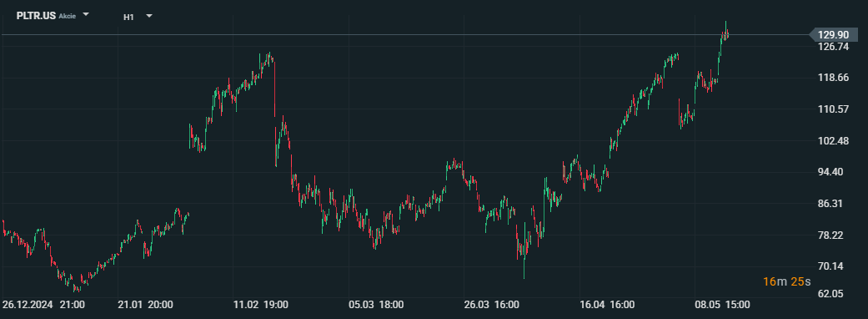Image resolution: width=868 pixels, height=319 pixels.
Task: Open the PLTR.US symbol dropdown arrow
Action: pos(86,15)
